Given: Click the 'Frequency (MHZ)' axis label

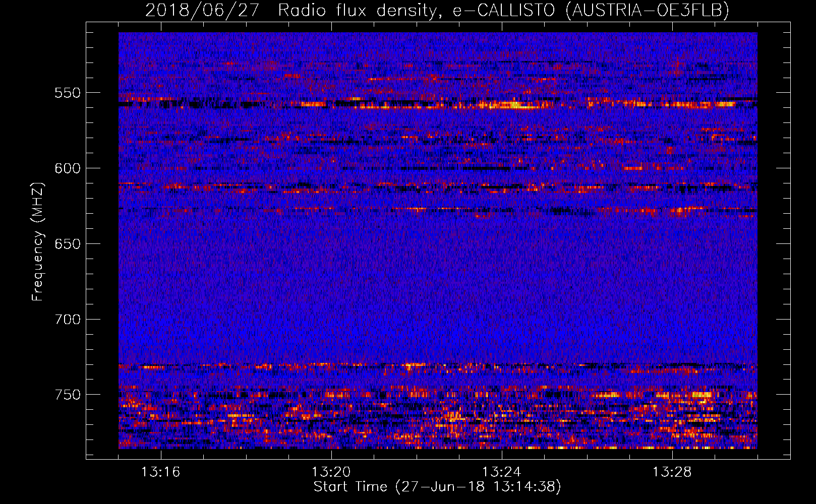Looking at the screenshot, I should [x=38, y=242].
